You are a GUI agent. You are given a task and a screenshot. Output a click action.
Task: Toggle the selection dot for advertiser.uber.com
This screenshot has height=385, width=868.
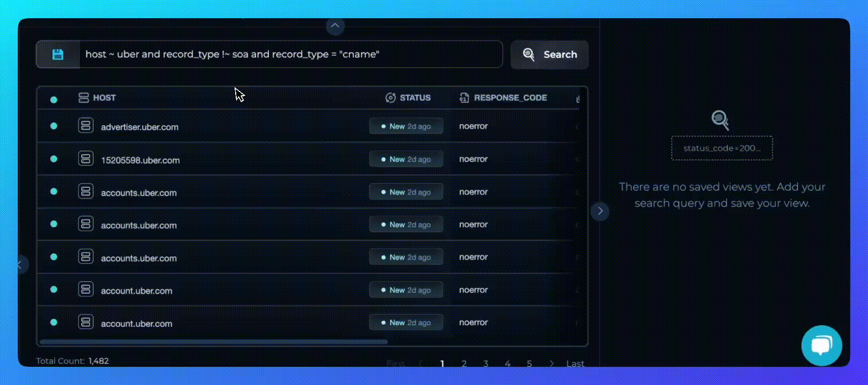tap(53, 126)
